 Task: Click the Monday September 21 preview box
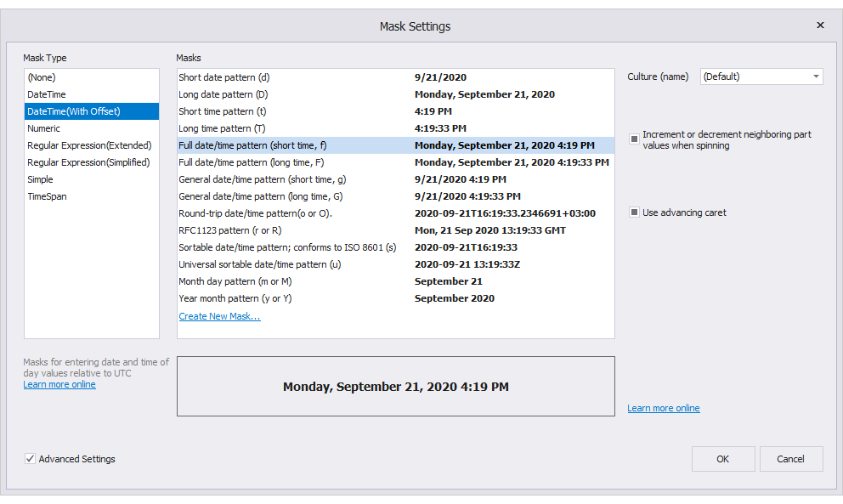coord(395,386)
